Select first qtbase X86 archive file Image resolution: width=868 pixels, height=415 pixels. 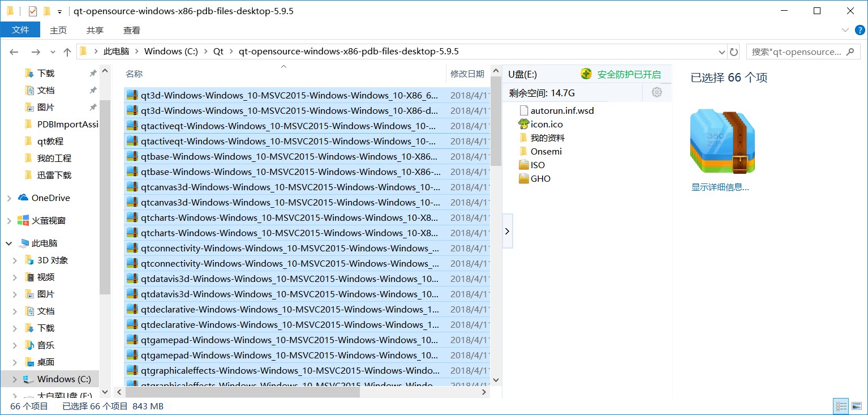coord(307,156)
